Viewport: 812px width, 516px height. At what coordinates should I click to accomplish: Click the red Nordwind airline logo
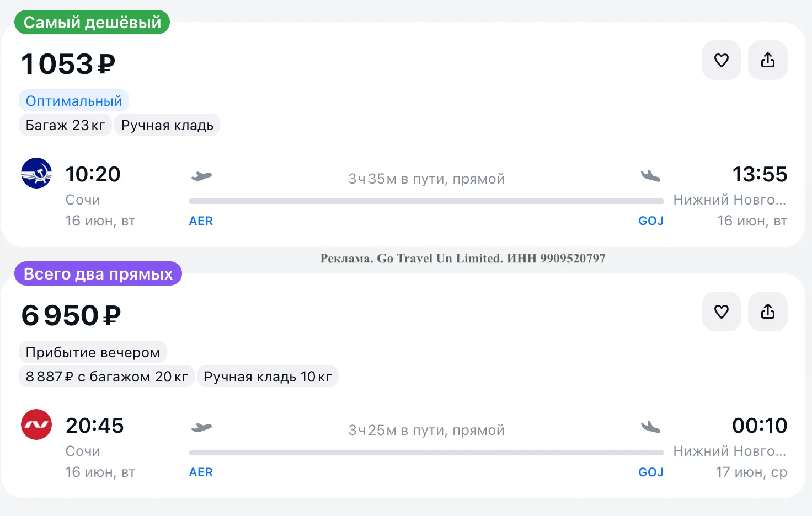coord(36,424)
